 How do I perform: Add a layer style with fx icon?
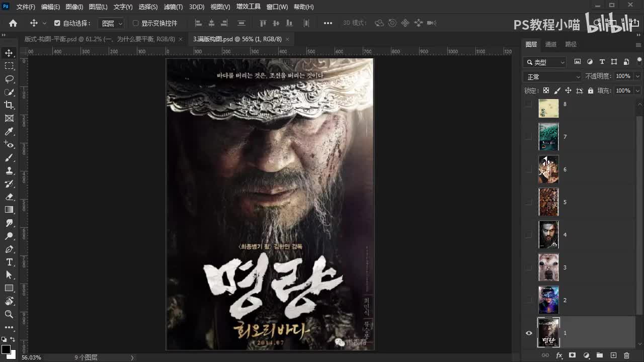[x=559, y=355]
